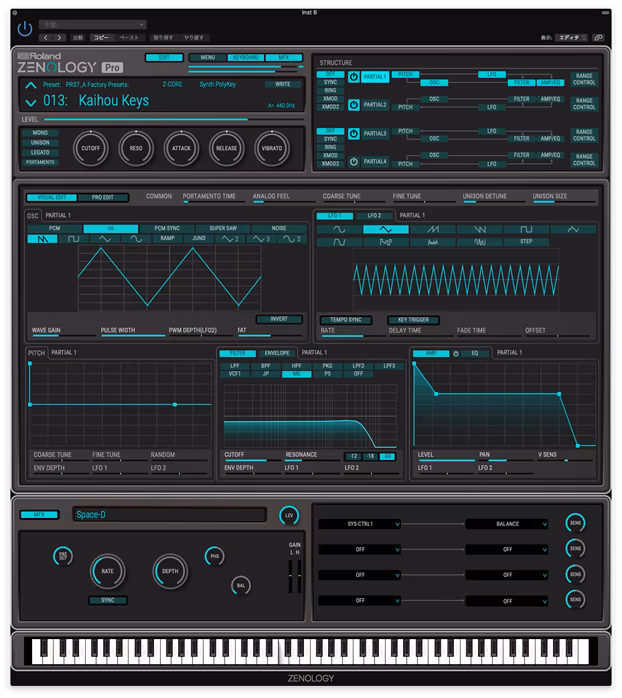Screen dimensions: 622x698
Task: Click the power icon between AMP and EQ
Action: pos(456,353)
